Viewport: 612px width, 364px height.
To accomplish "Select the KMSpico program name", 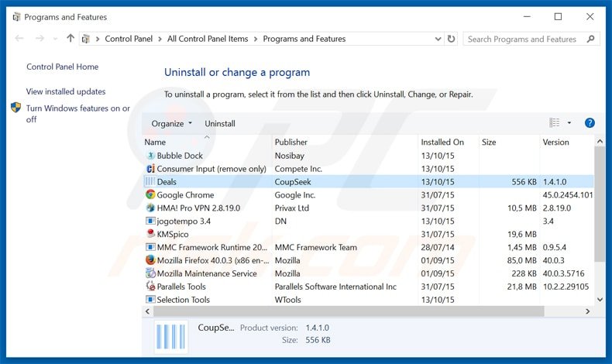I will [173, 234].
